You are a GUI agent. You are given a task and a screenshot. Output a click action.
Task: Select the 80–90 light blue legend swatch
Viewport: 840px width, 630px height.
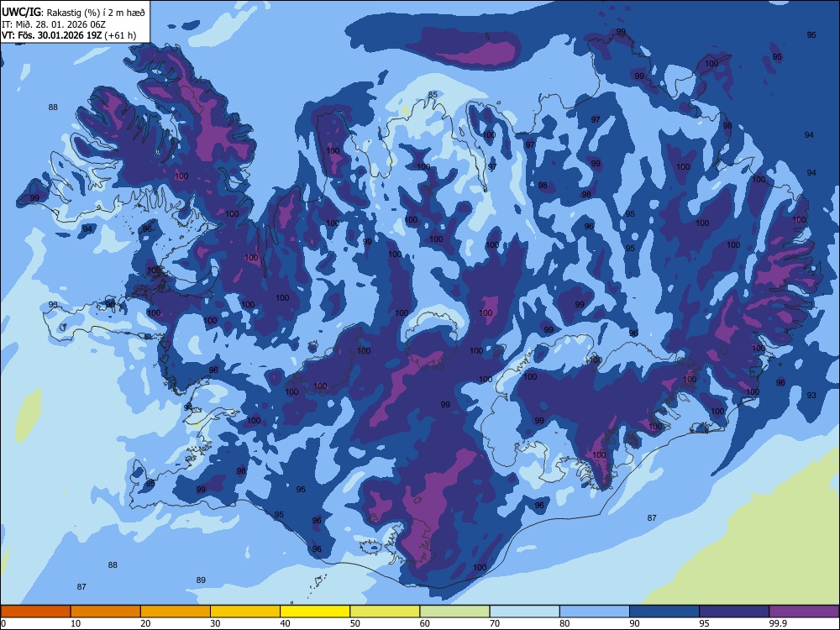[x=595, y=612]
